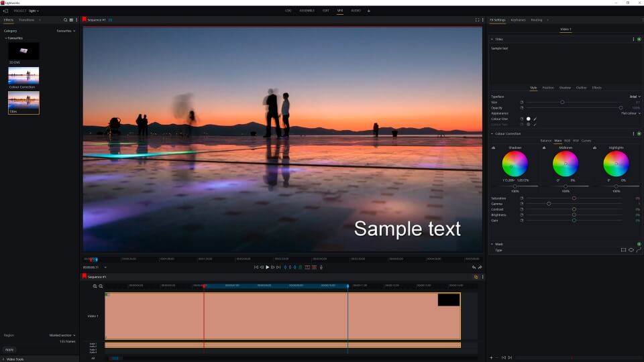The width and height of the screenshot is (644, 362).
Task: Open the Typeface Arial dropdown
Action: coord(635,97)
